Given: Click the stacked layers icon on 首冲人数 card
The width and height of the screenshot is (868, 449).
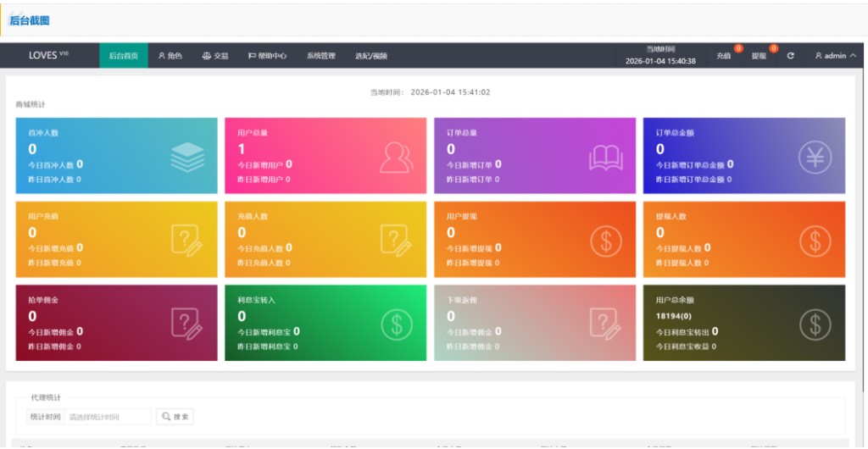Looking at the screenshot, I should pyautogui.click(x=187, y=157).
